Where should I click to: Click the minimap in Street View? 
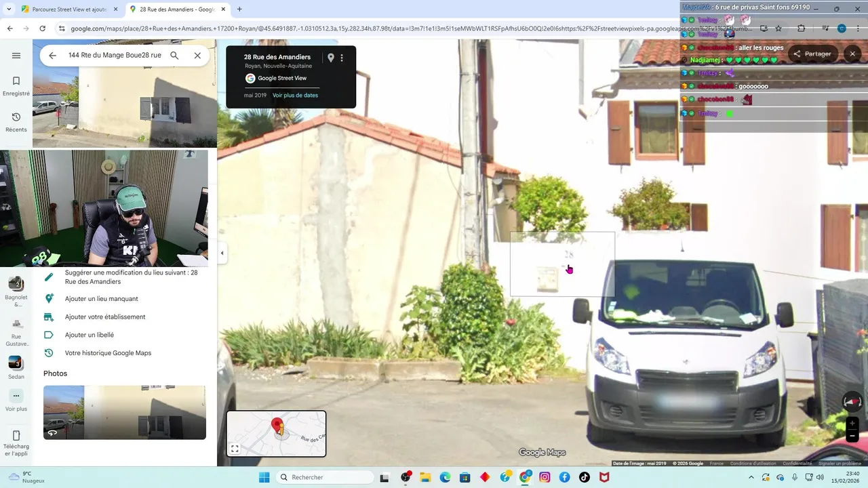(277, 433)
